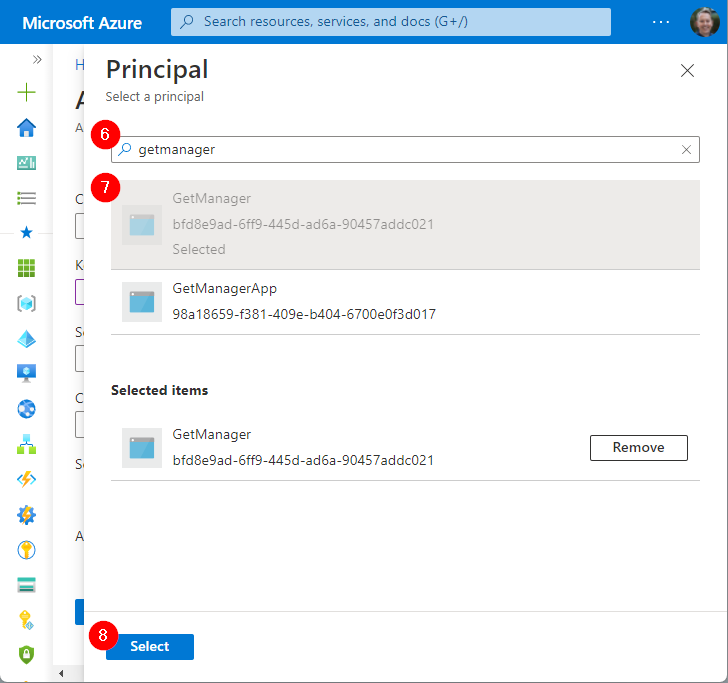The image size is (728, 683).
Task: Close the Principal panel
Action: tap(687, 71)
